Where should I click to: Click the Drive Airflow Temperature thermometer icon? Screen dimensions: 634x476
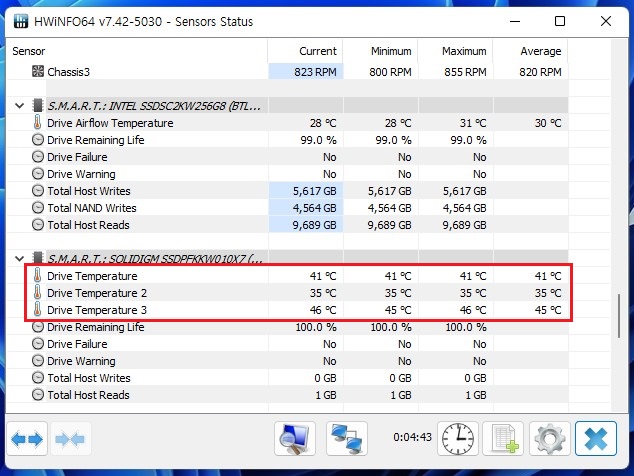pyautogui.click(x=38, y=122)
